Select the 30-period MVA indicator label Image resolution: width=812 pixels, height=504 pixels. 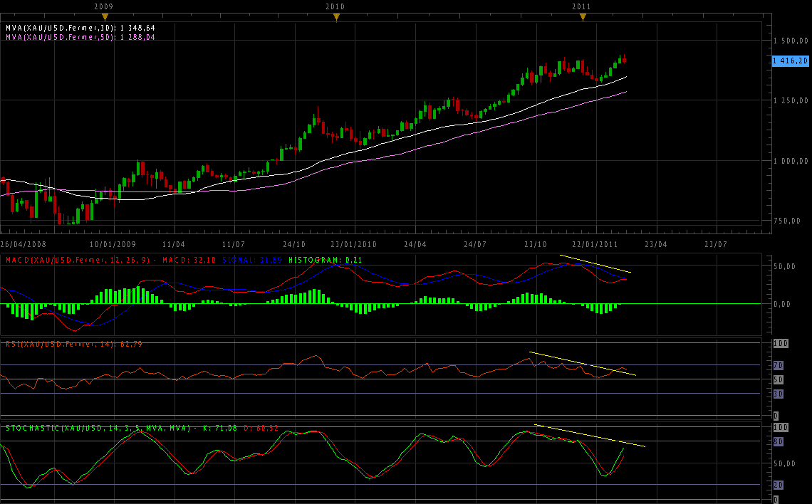[x=80, y=28]
